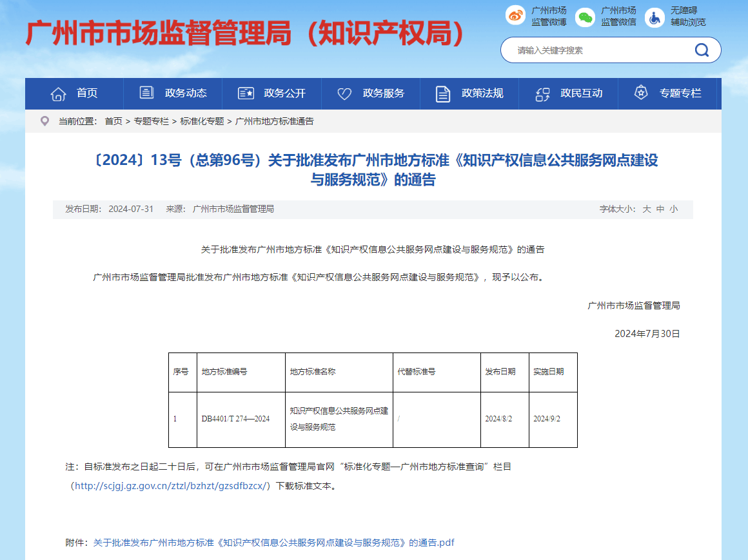Set font size to 大
The image size is (748, 560).
tap(646, 209)
